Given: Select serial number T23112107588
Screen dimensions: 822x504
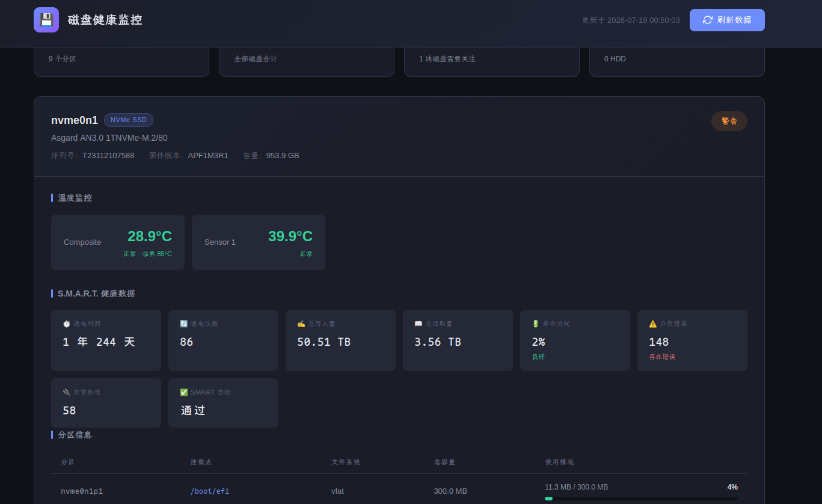Looking at the screenshot, I should click(x=108, y=156).
